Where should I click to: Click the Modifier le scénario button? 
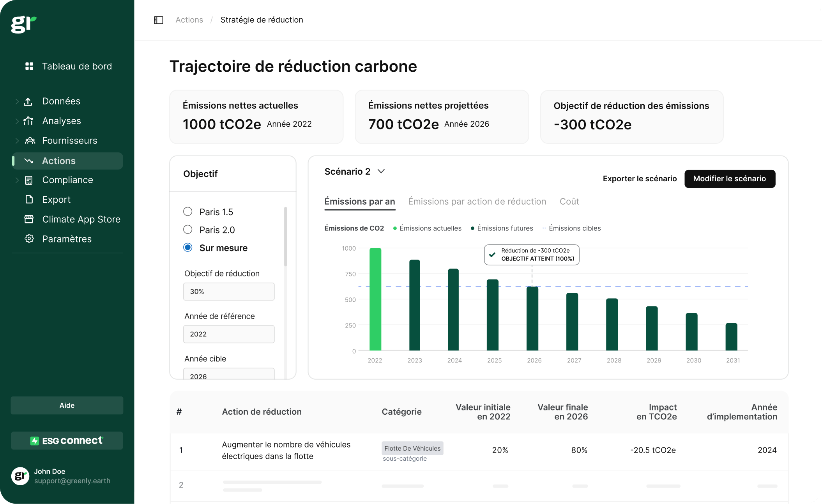pos(730,179)
